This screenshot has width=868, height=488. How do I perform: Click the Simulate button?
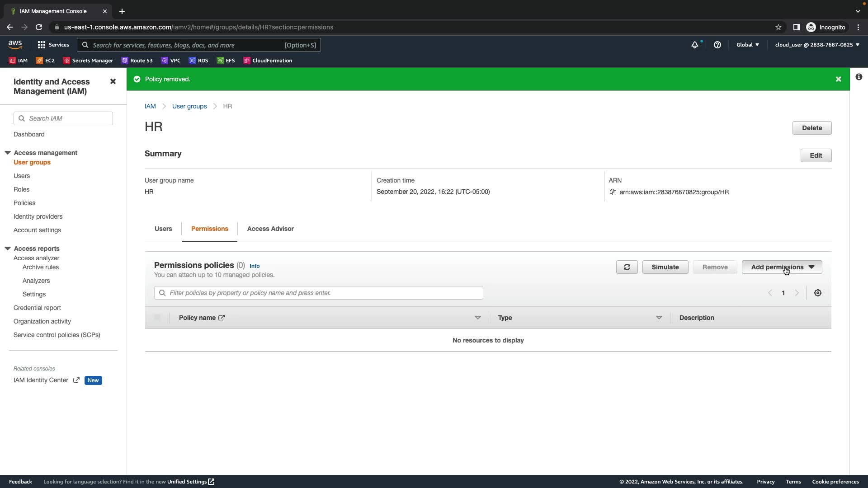point(665,267)
